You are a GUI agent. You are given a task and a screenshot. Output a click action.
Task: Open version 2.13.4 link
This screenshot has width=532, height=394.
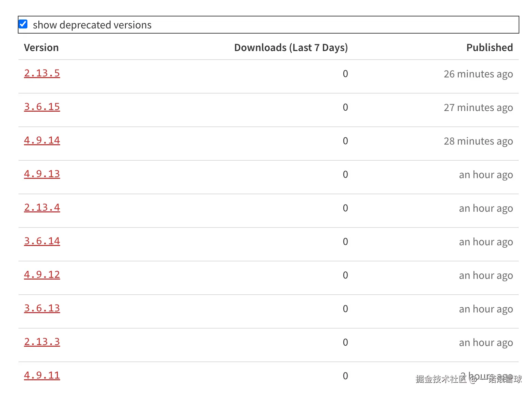click(42, 207)
